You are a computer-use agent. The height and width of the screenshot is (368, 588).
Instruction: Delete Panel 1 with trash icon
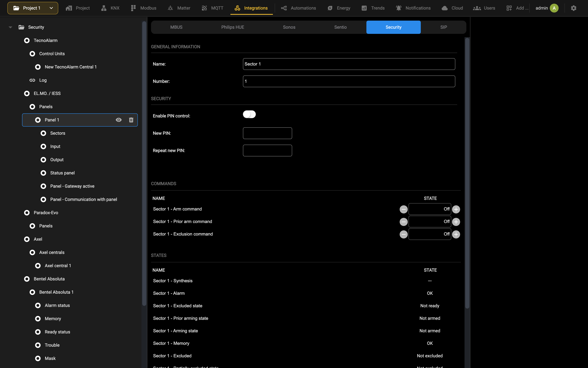tap(131, 120)
